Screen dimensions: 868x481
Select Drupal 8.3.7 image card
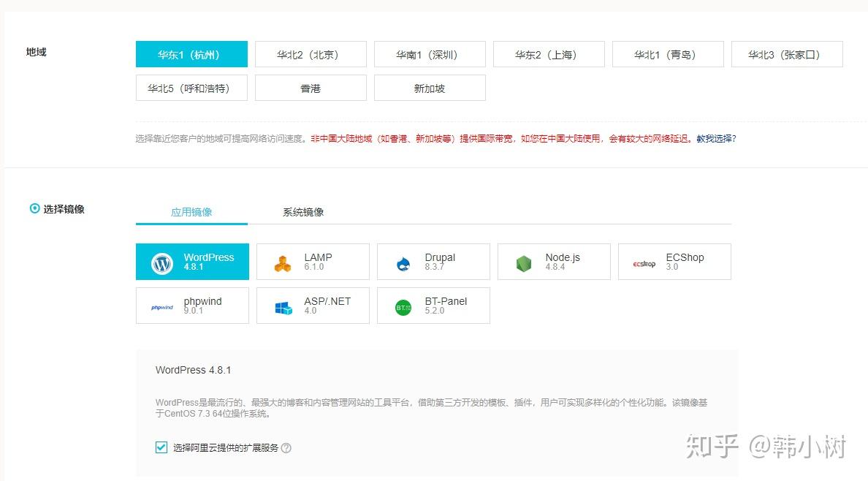pos(433,262)
